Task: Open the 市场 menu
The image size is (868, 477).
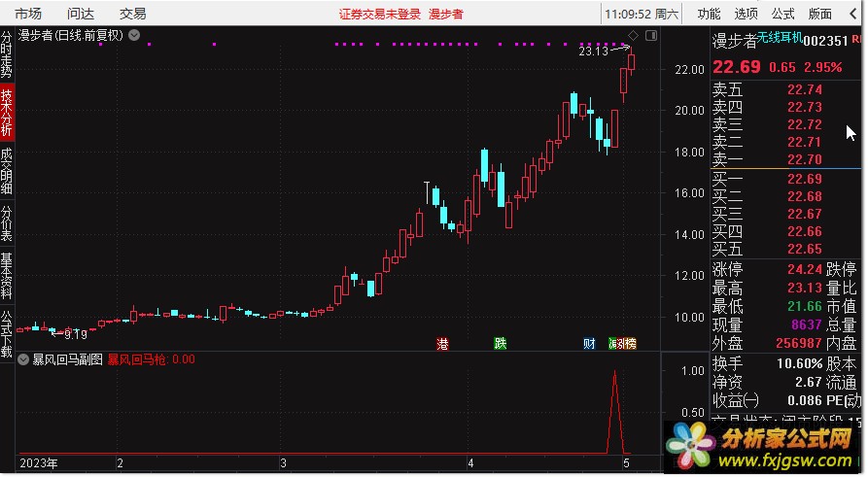Action: click(27, 14)
